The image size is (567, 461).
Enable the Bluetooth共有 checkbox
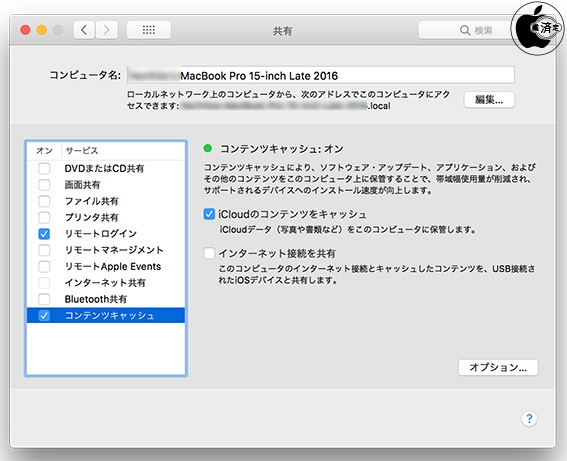pyautogui.click(x=44, y=299)
